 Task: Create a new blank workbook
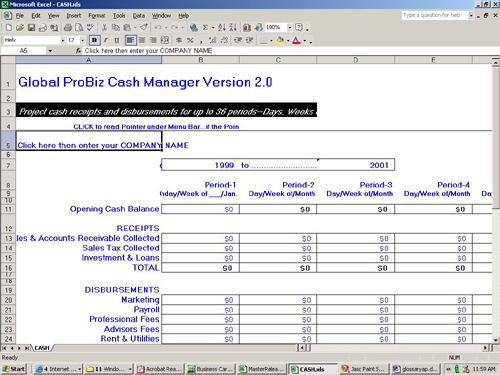coord(8,28)
